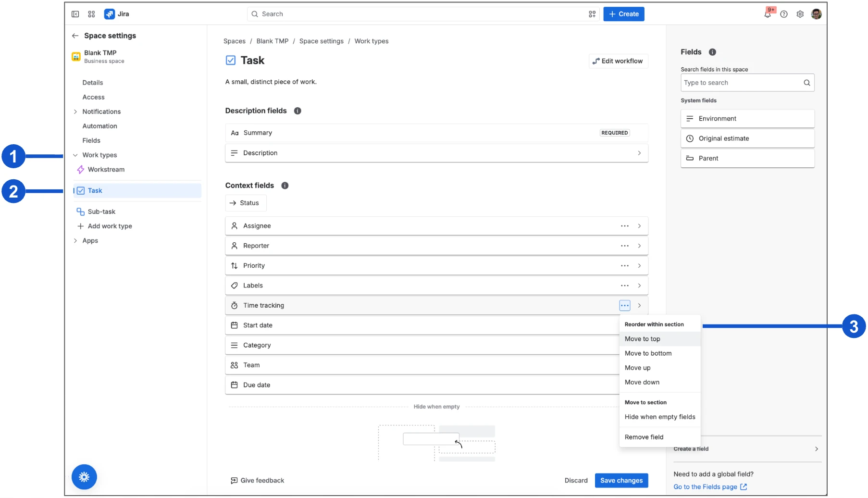Collapse the sidebar panel icon
868x498 pixels.
coord(75,14)
